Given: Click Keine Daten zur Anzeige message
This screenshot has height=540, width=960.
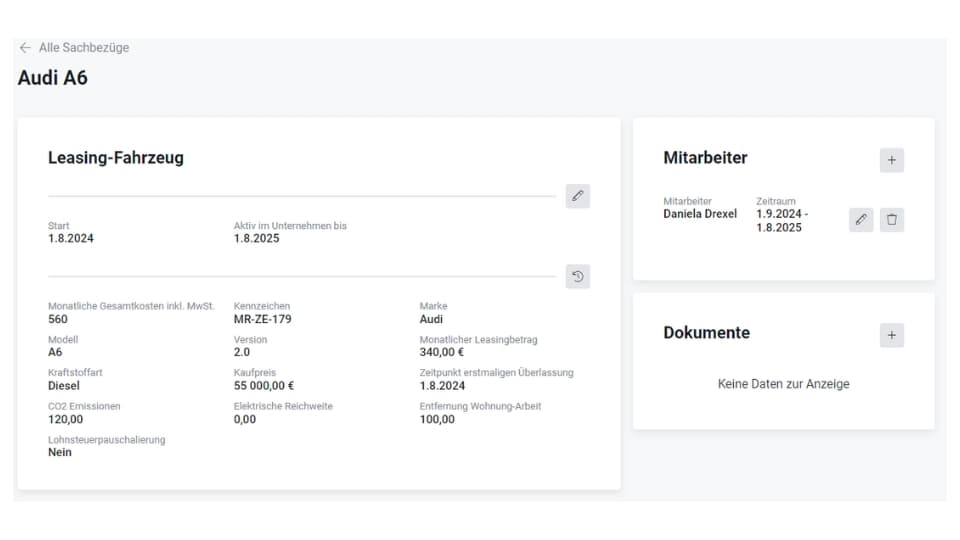Looking at the screenshot, I should [784, 384].
